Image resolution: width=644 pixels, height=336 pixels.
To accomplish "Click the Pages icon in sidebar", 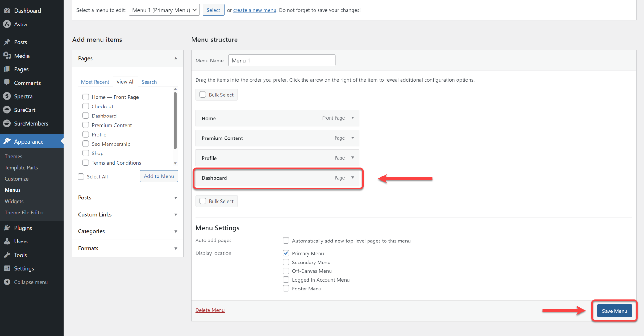I will (7, 69).
